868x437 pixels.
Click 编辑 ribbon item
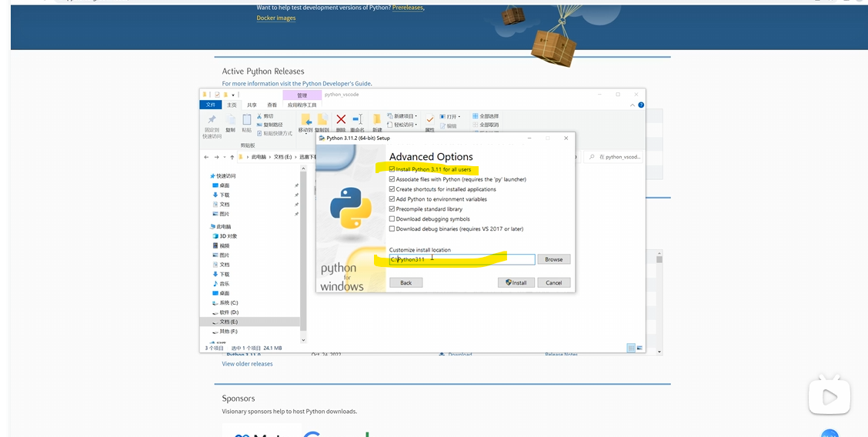[449, 126]
